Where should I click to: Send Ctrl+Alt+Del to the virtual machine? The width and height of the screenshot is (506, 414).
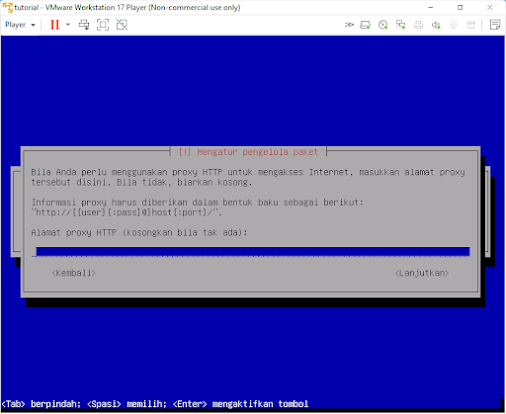coord(84,25)
